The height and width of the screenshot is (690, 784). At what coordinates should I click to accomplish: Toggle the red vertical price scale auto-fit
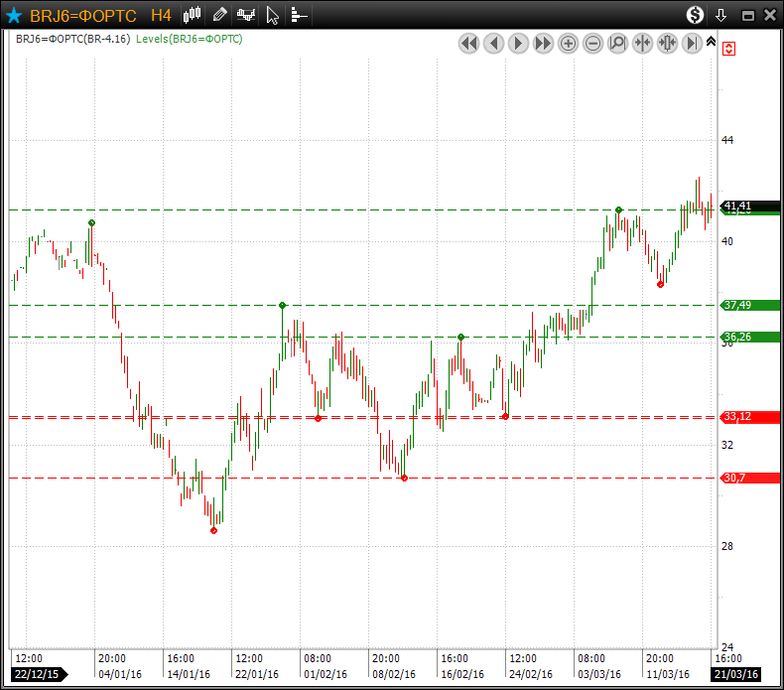coord(729,49)
